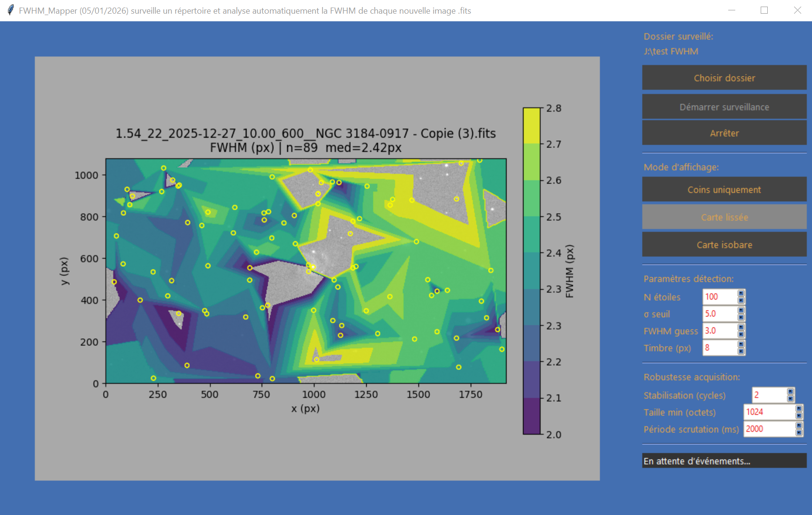Click the feather app icon in title bar
Screen dimensions: 812x515
click(x=10, y=10)
